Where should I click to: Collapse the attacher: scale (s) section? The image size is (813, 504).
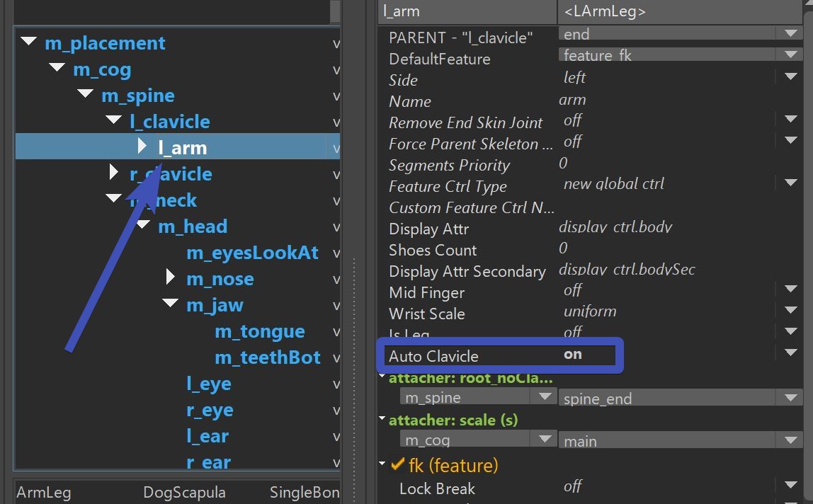tap(382, 418)
